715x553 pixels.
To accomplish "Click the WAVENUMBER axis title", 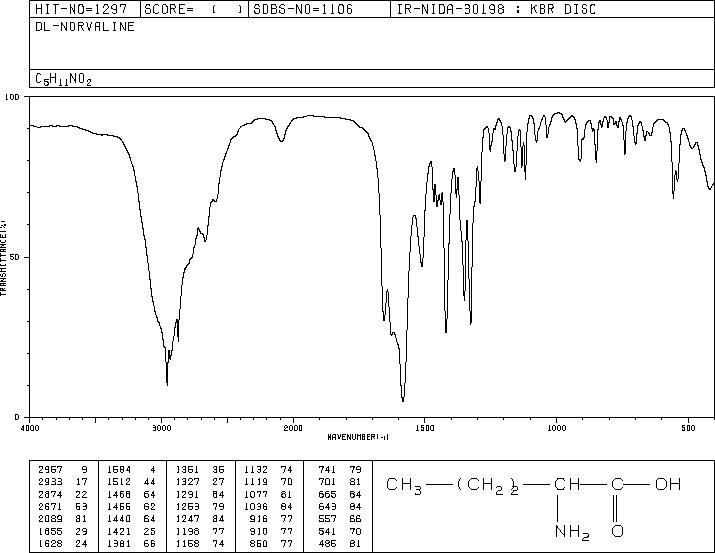I will [358, 437].
